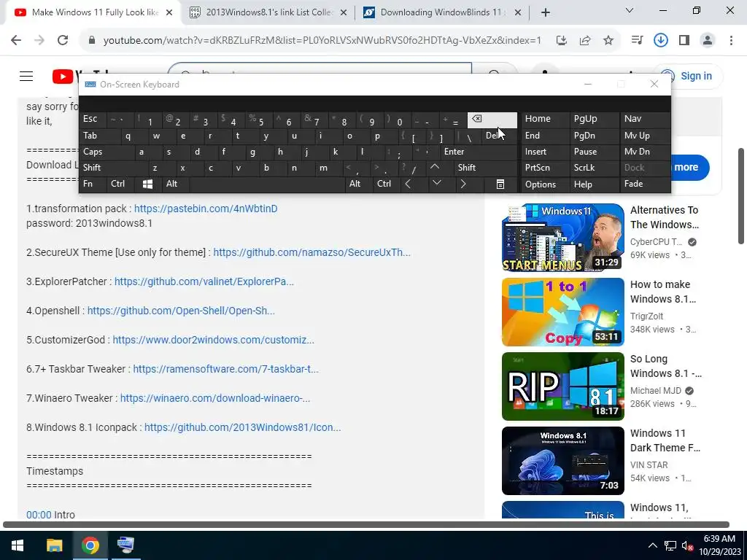Switch to 2013Windows8.1's link List tab
Image resolution: width=747 pixels, height=560 pixels.
pos(269,12)
